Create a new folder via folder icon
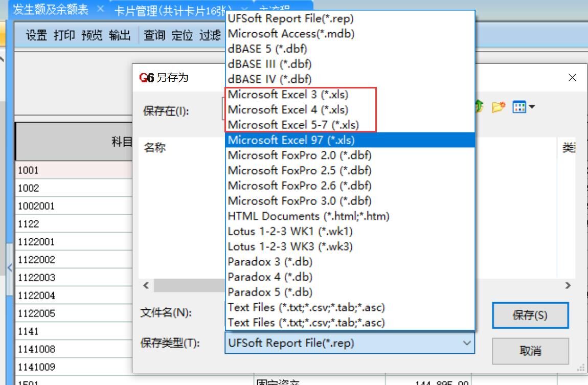The width and height of the screenshot is (588, 385). tap(499, 107)
